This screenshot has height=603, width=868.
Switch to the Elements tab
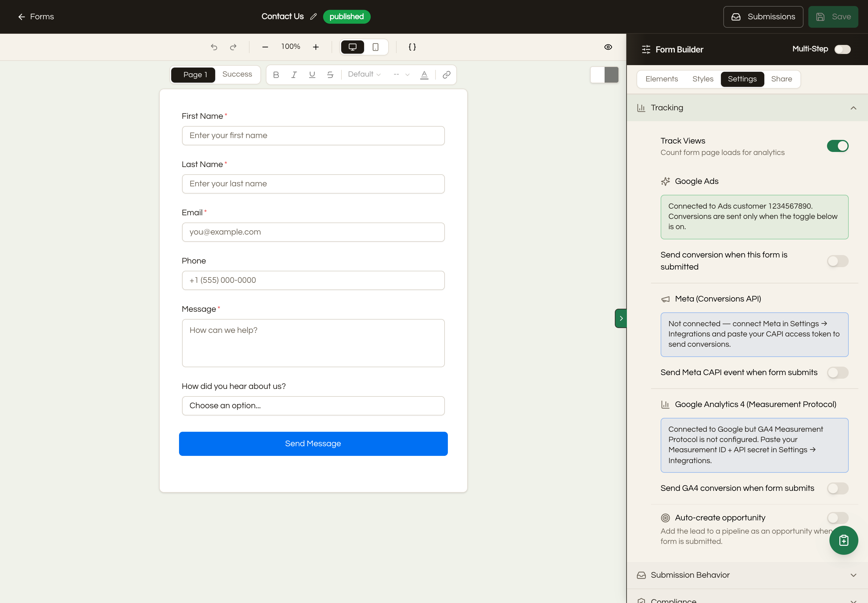[661, 79]
